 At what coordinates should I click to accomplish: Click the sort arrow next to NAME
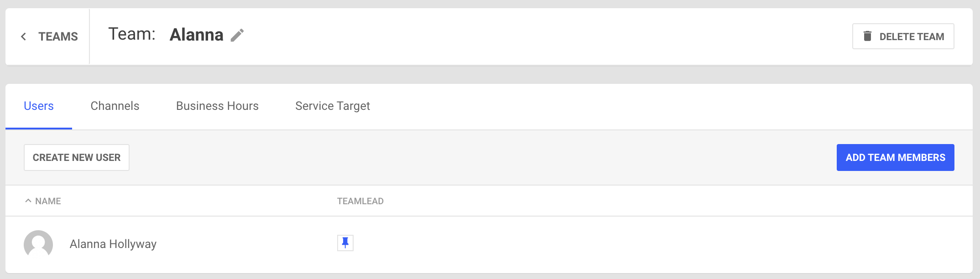pyautogui.click(x=28, y=201)
